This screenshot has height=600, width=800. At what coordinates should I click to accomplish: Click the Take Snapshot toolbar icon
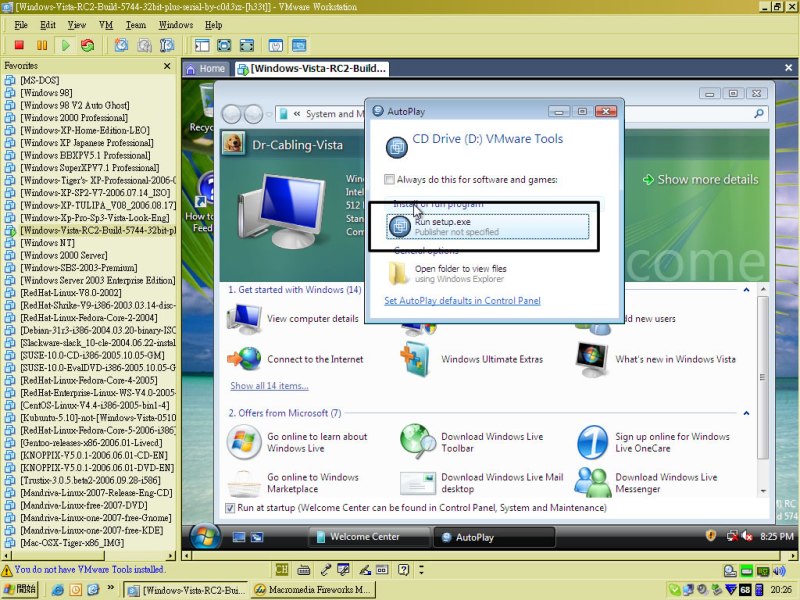[x=121, y=45]
